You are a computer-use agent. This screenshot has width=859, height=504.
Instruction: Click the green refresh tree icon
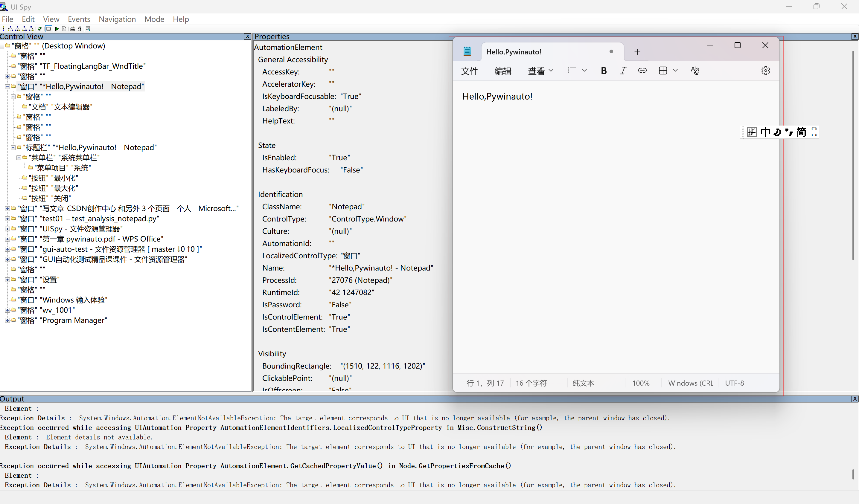[40, 29]
